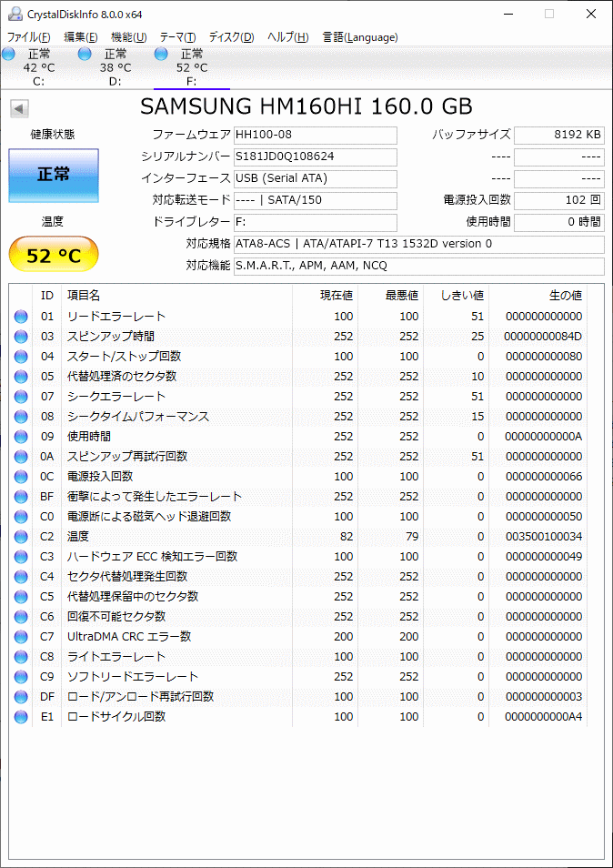Click the シリアルナンバー serial number field
The width and height of the screenshot is (613, 868).
coord(315,156)
